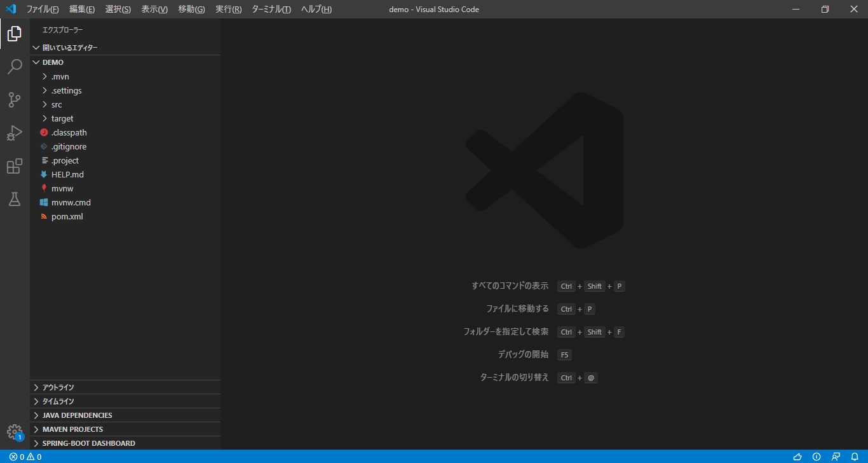
Task: Open the Explorer view in activity bar
Action: pos(15,34)
